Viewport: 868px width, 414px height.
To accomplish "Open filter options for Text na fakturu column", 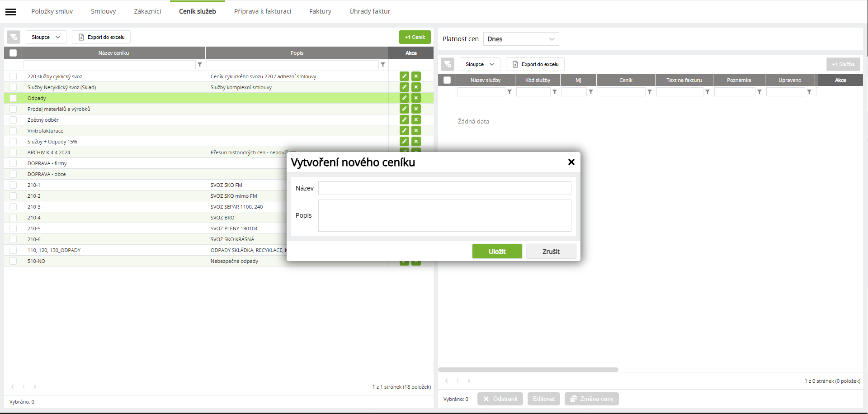I will pos(708,92).
